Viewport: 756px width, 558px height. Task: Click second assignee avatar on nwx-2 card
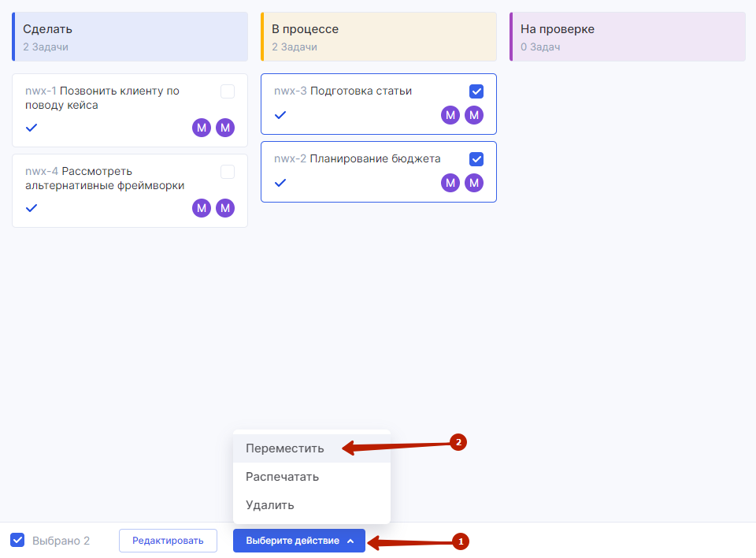473,183
